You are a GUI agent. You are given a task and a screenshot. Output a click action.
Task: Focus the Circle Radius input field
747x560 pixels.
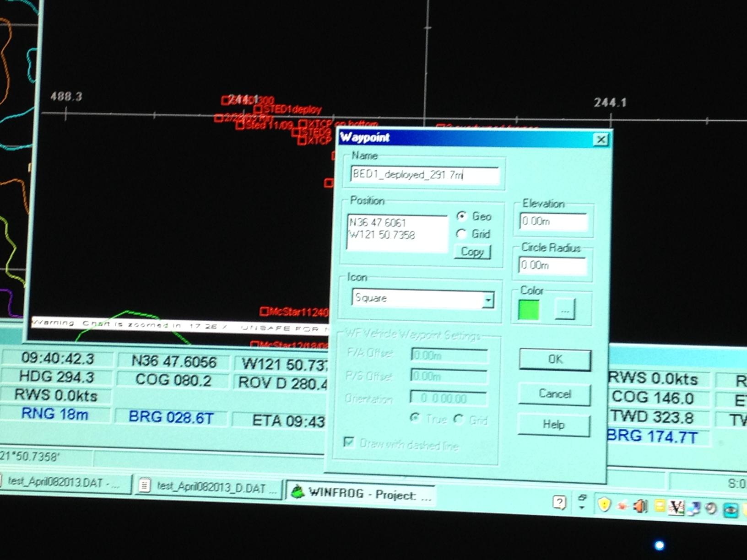click(x=552, y=265)
